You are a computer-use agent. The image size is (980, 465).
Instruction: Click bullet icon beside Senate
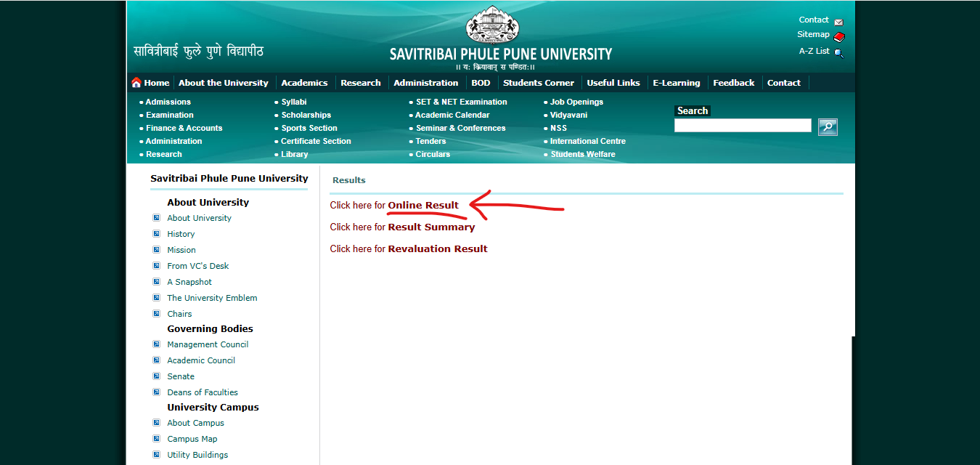pyautogui.click(x=156, y=376)
